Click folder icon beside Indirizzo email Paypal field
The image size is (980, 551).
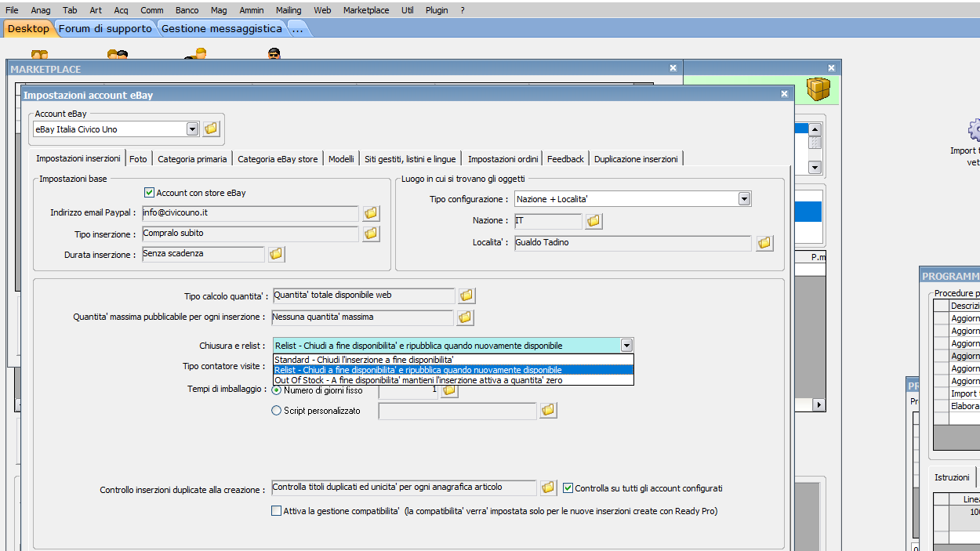pyautogui.click(x=371, y=213)
